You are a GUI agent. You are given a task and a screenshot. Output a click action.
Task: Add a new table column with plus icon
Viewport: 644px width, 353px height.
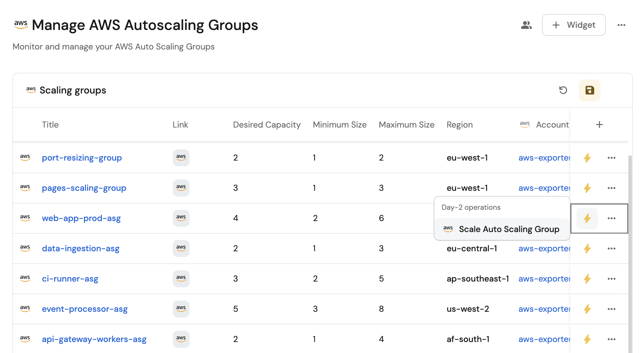tap(599, 125)
